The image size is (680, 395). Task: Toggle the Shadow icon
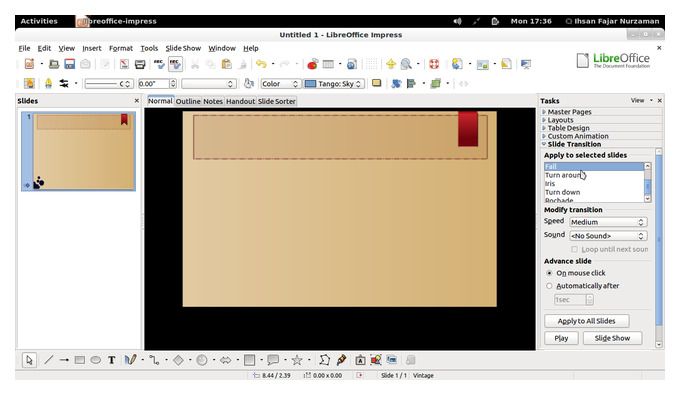point(376,83)
